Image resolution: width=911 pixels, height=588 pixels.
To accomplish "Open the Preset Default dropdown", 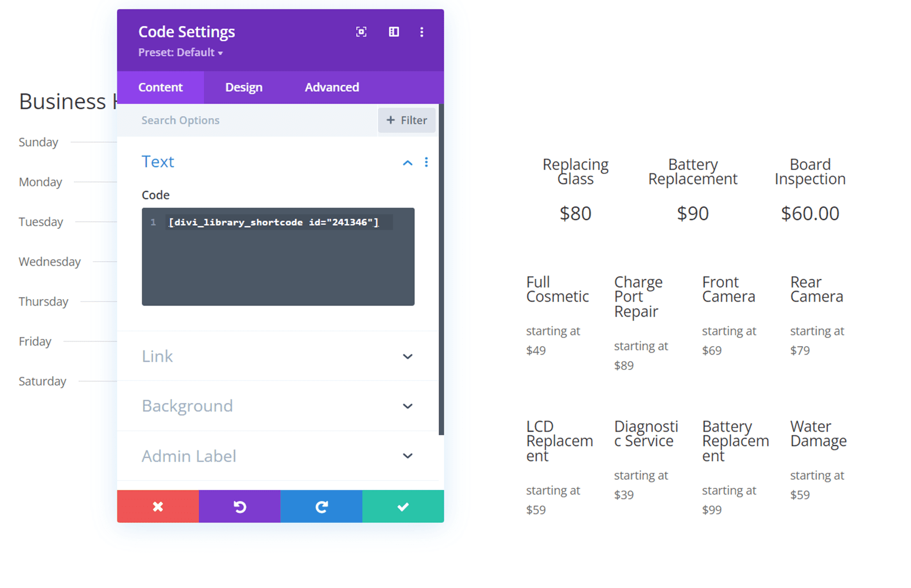I will [180, 52].
